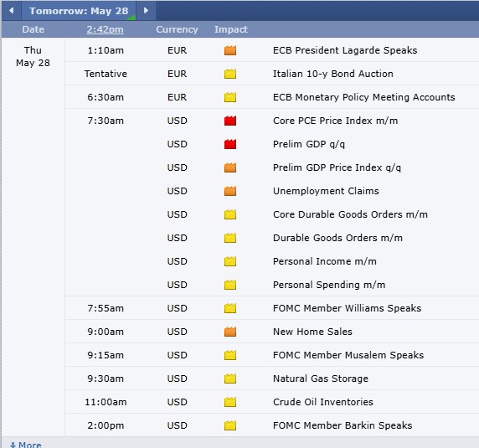This screenshot has width=479, height=448.
Task: Select the ECB Monetary Policy Meeting Accounts row
Action: 272,97
